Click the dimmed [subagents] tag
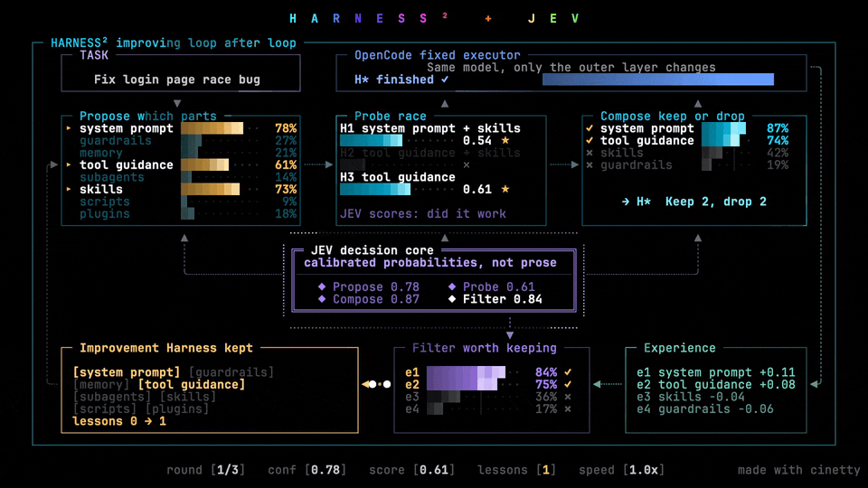 click(112, 397)
